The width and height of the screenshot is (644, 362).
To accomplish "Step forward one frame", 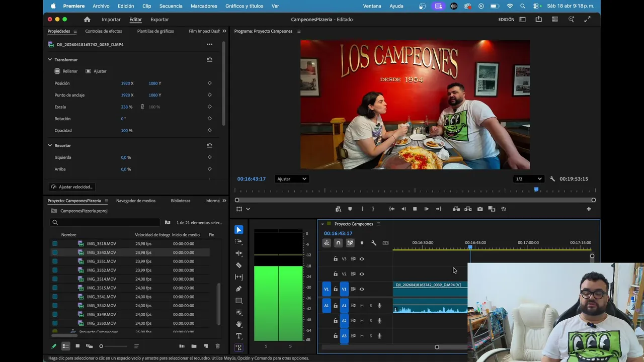I will click(426, 209).
